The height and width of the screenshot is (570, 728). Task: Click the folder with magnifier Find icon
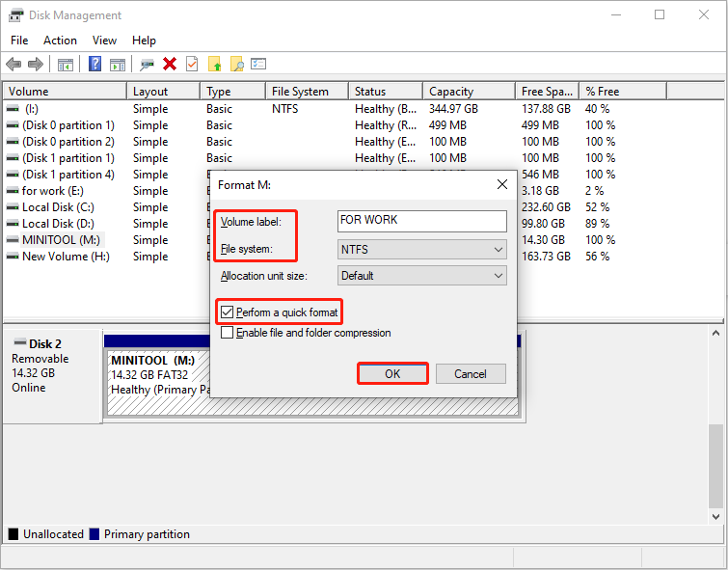[237, 64]
